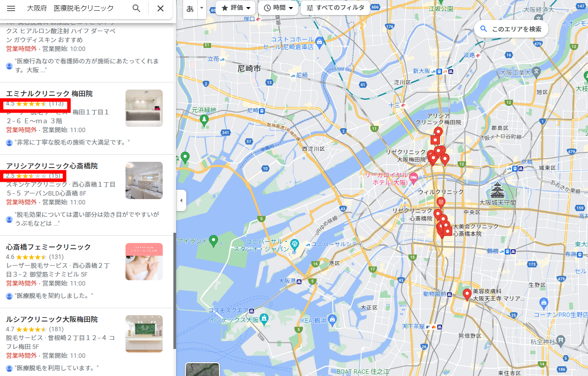Click the 元浜緑地 green park icon
The height and width of the screenshot is (376, 588).
coord(204,119)
